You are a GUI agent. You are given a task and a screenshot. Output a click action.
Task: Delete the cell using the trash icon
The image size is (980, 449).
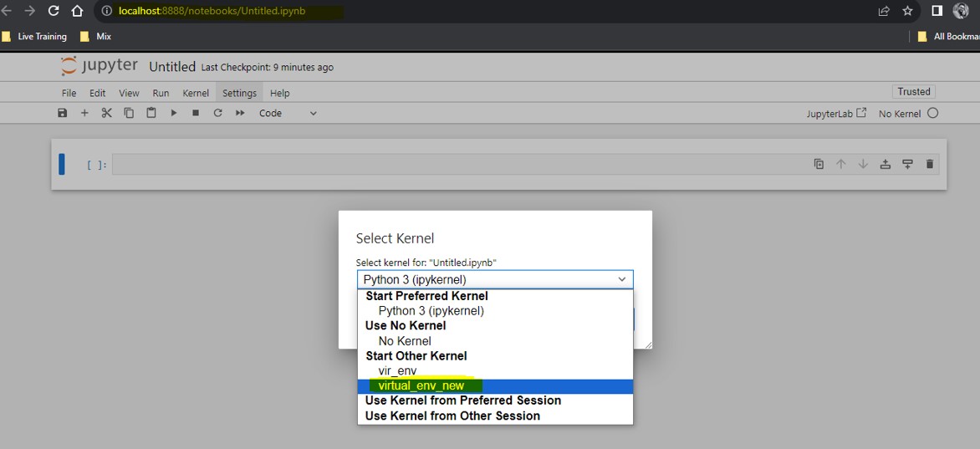pyautogui.click(x=929, y=164)
